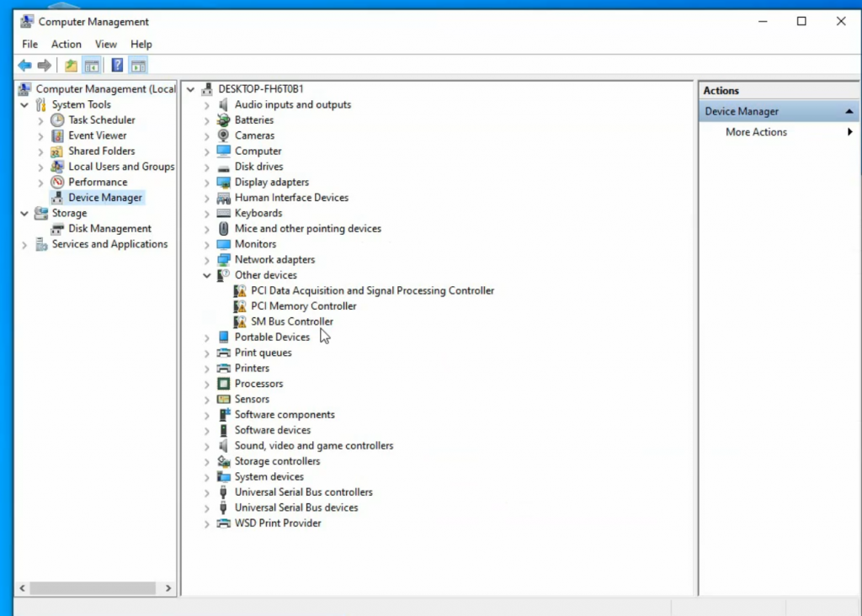
Task: Click the Back arrow toolbar icon
Action: pyautogui.click(x=24, y=66)
